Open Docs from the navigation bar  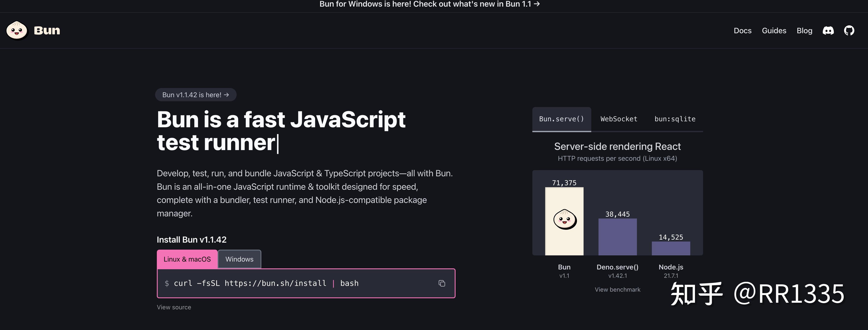pos(743,30)
